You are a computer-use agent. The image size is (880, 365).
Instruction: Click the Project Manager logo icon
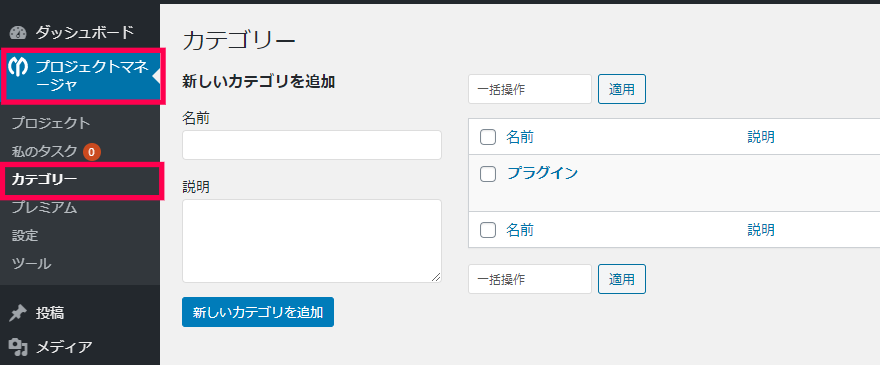tap(18, 67)
